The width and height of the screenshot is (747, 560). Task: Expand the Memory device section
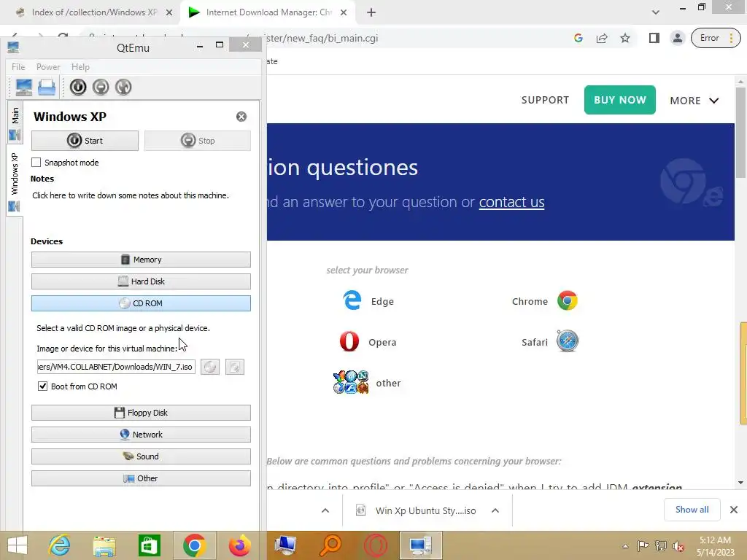pos(141,260)
